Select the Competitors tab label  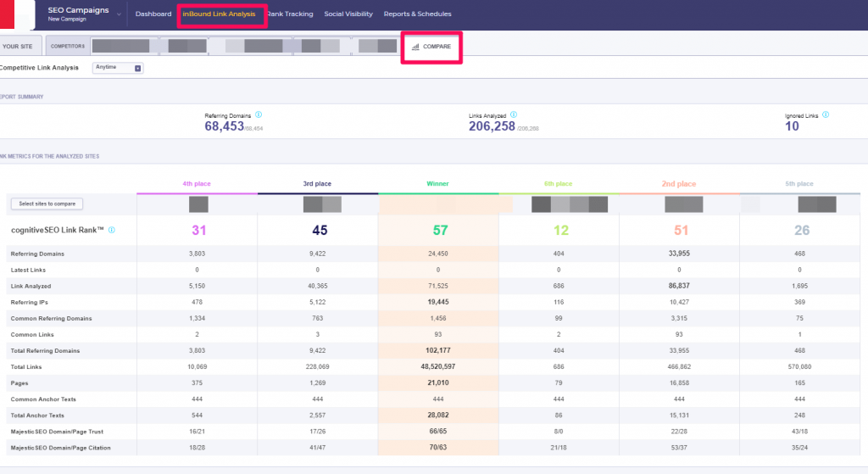tap(66, 47)
